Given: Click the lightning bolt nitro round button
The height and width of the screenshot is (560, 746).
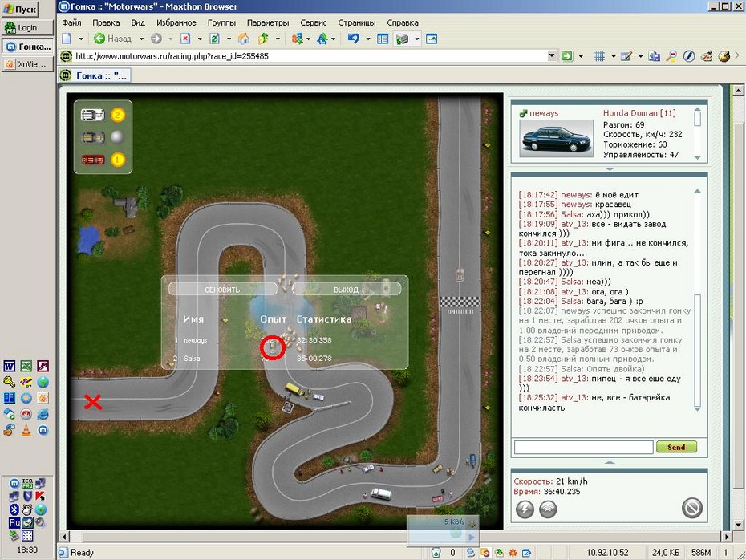Looking at the screenshot, I should (525, 509).
